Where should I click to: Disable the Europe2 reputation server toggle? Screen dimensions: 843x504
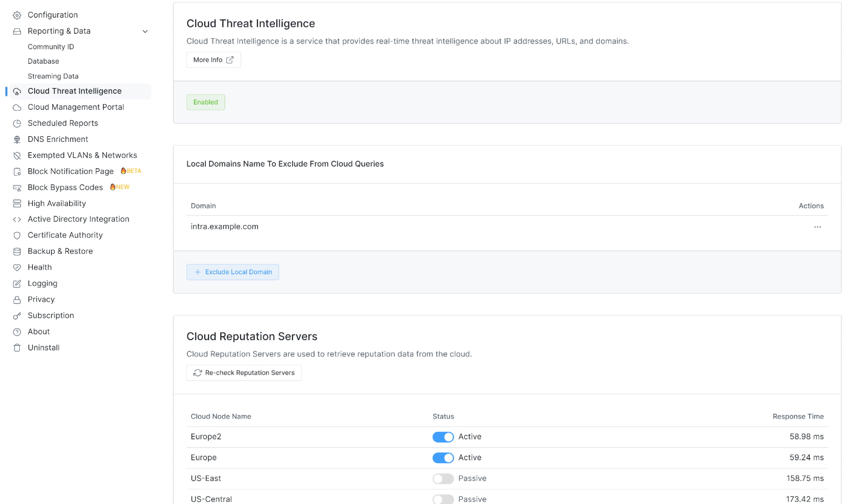443,437
